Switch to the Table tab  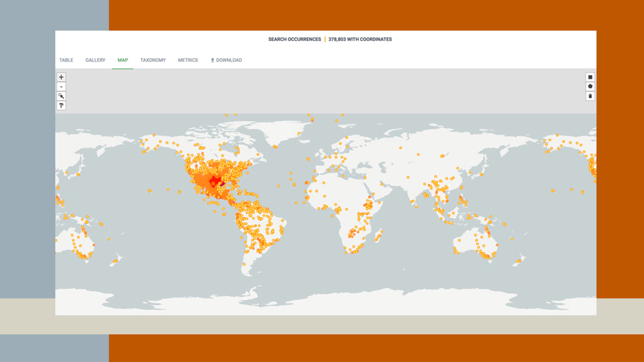coord(66,60)
